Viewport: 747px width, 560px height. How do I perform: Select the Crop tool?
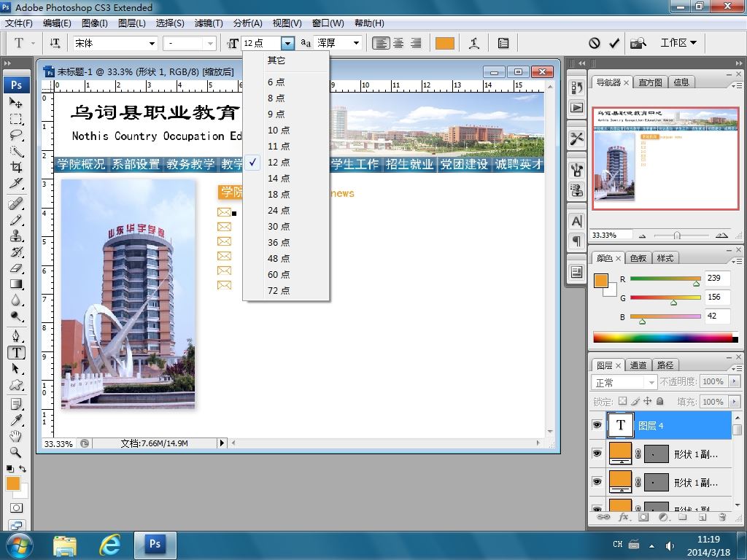pyautogui.click(x=16, y=167)
